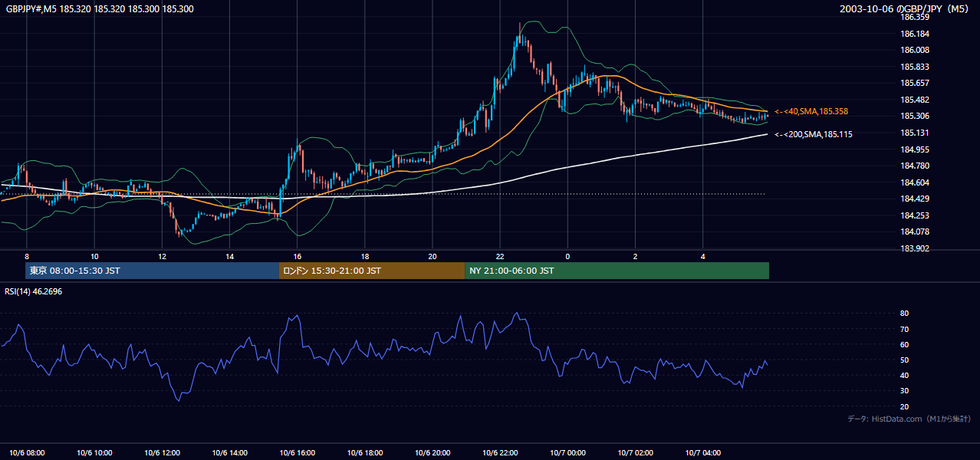
Task: Click the orange '<-<40,SMA,185.358' label
Action: click(x=811, y=112)
